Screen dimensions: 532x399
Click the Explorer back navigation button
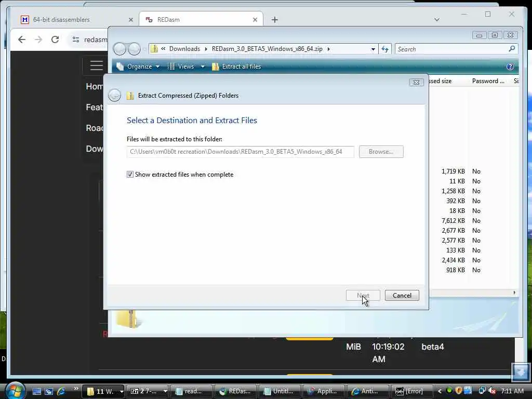coord(119,49)
